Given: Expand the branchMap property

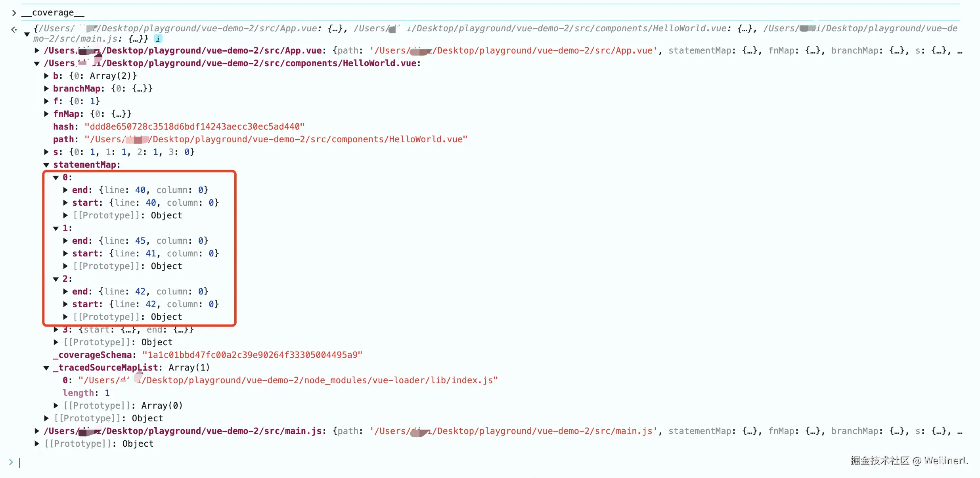Looking at the screenshot, I should coord(46,88).
